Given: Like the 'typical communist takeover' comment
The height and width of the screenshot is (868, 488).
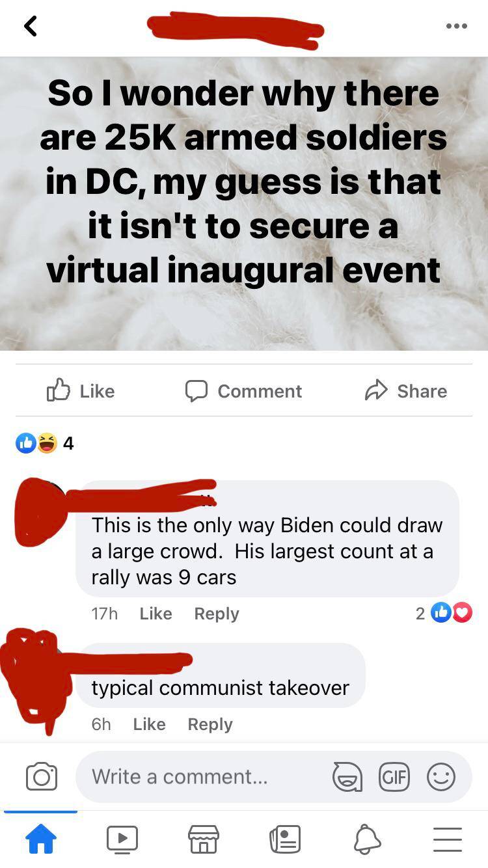Looking at the screenshot, I should [149, 724].
